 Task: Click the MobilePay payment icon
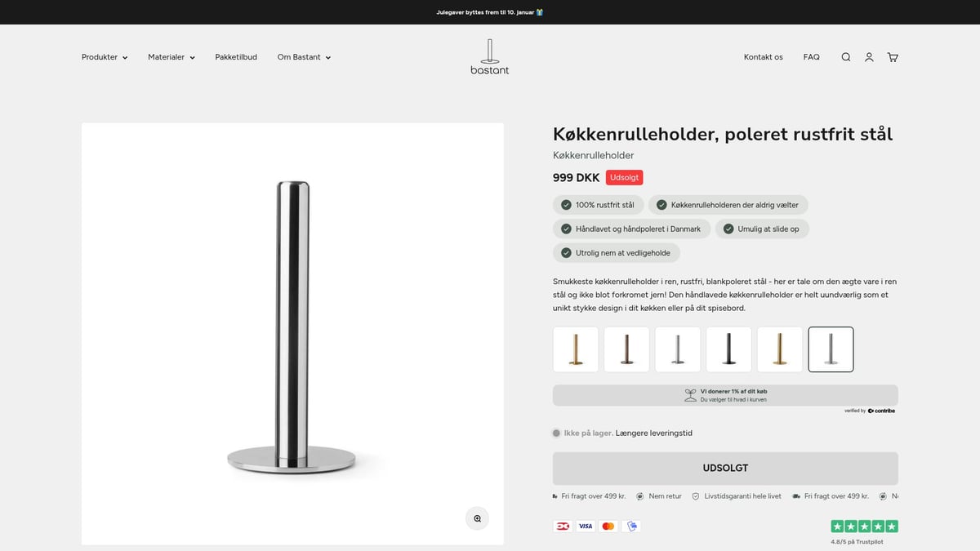point(630,526)
